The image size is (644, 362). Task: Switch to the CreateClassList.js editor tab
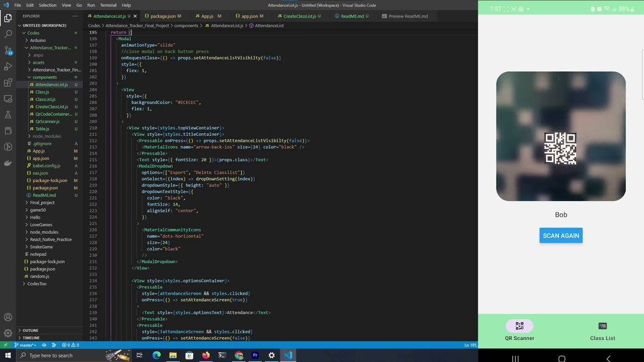300,16
